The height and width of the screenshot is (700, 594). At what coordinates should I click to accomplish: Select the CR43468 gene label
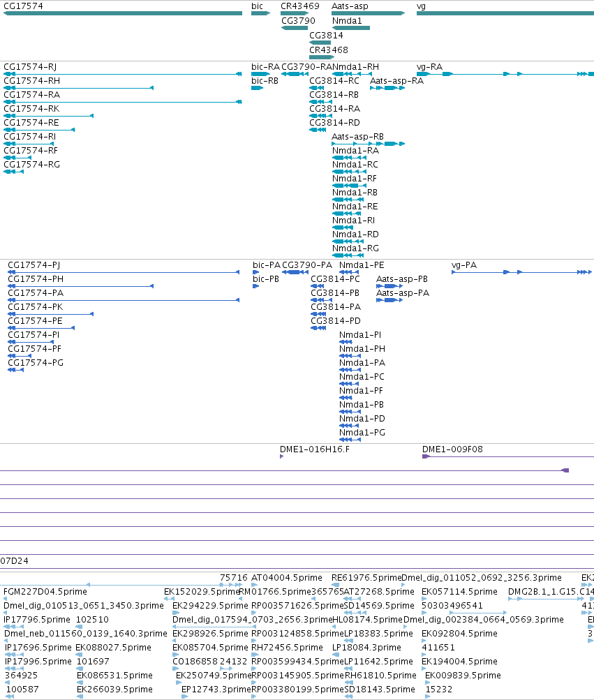(328, 50)
